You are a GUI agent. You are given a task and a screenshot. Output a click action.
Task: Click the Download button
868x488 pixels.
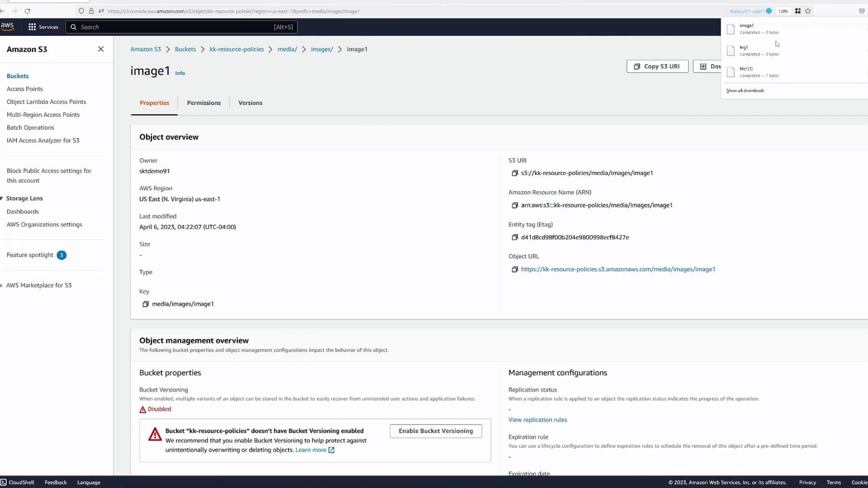[x=708, y=66]
